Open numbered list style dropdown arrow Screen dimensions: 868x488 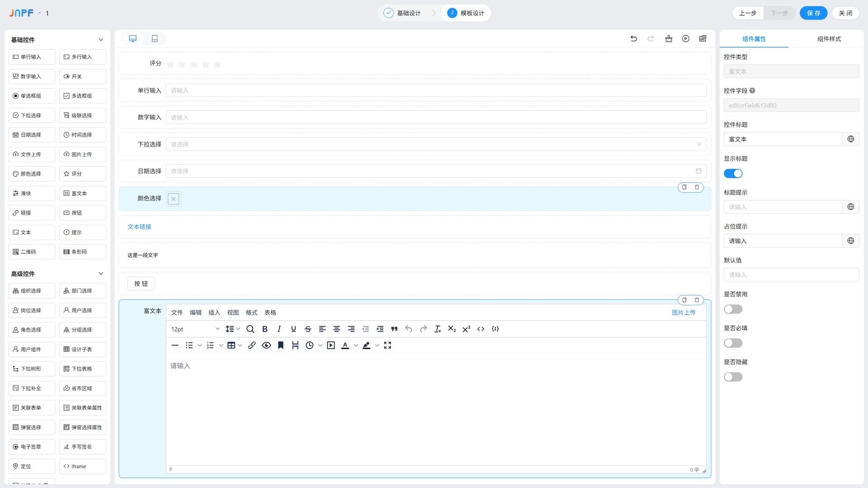point(221,345)
